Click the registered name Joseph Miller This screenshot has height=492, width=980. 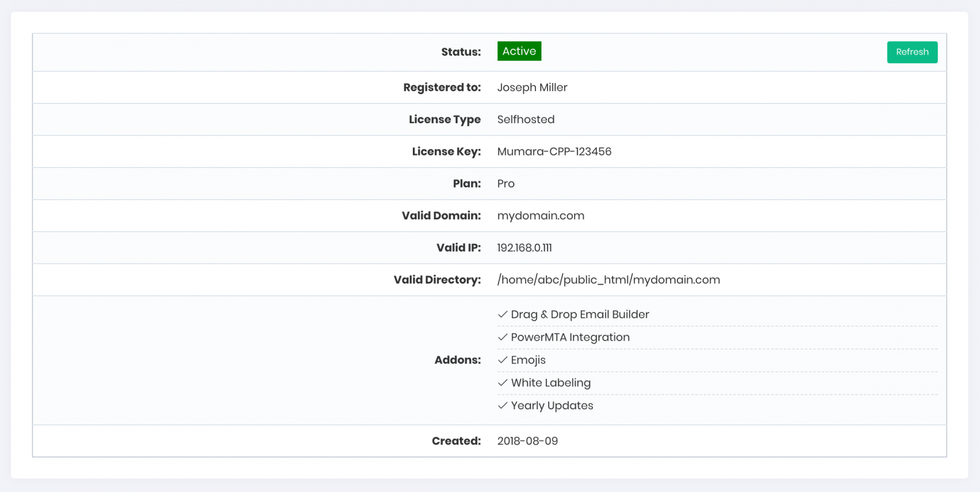click(x=532, y=88)
